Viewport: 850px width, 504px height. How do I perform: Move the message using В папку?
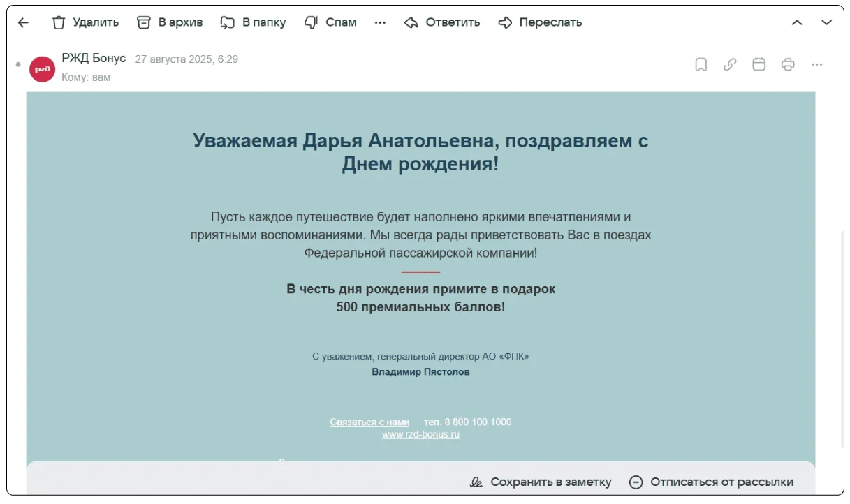tap(253, 22)
